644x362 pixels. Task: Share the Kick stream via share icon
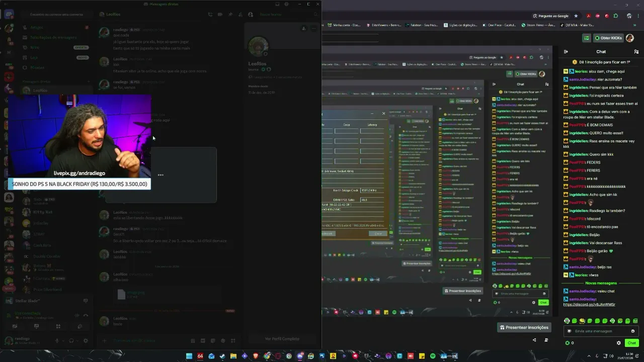[x=534, y=340]
